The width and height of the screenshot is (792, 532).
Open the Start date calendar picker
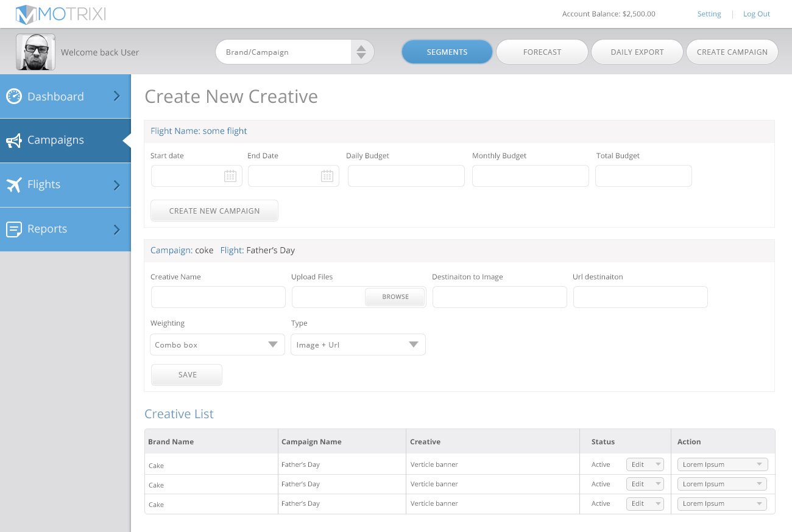(230, 176)
